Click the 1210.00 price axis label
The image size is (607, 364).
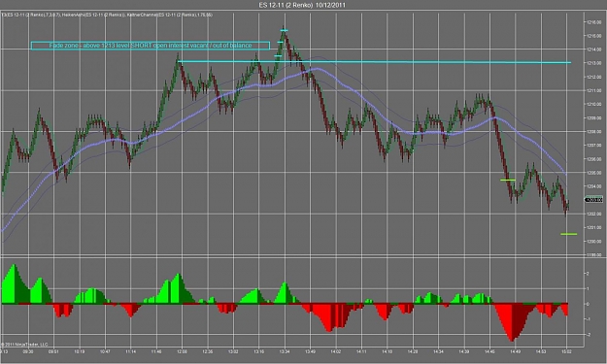pyautogui.click(x=594, y=104)
